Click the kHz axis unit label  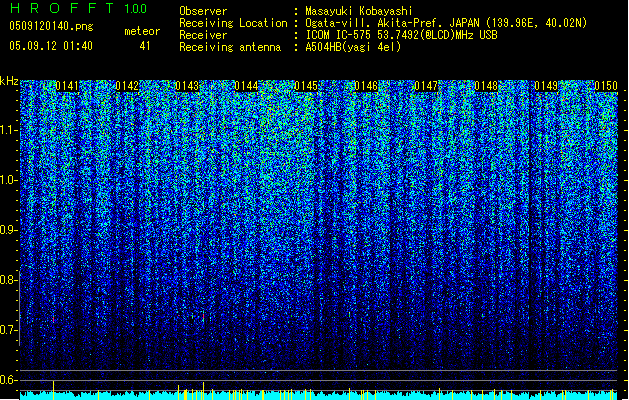(9, 81)
